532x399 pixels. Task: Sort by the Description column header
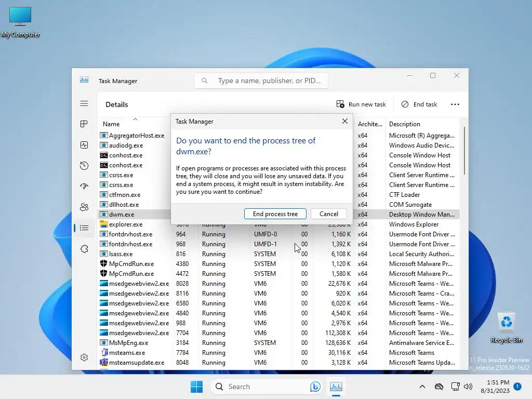[x=404, y=124]
